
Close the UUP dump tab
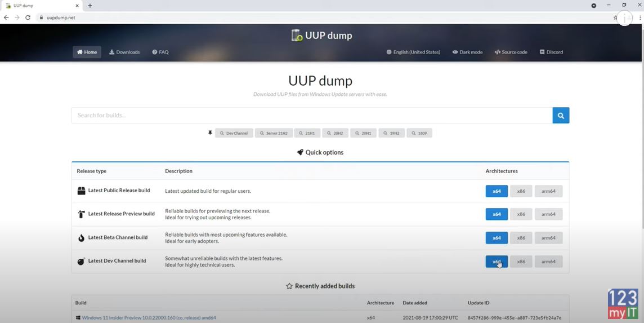[x=77, y=6]
